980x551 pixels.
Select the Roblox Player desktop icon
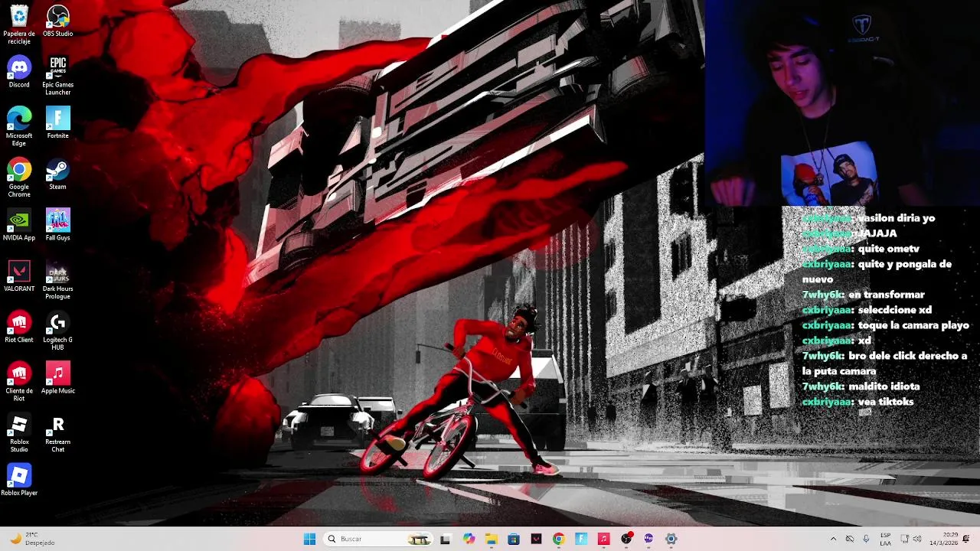coord(19,481)
